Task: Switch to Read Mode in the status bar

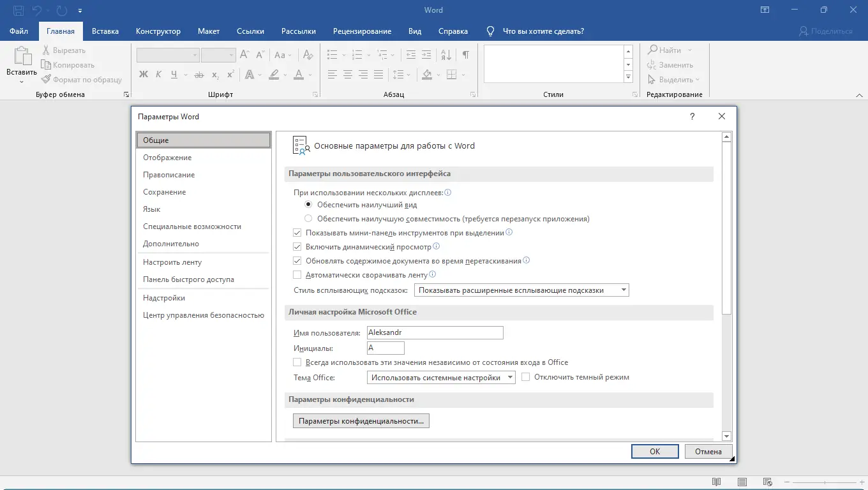Action: coord(715,482)
